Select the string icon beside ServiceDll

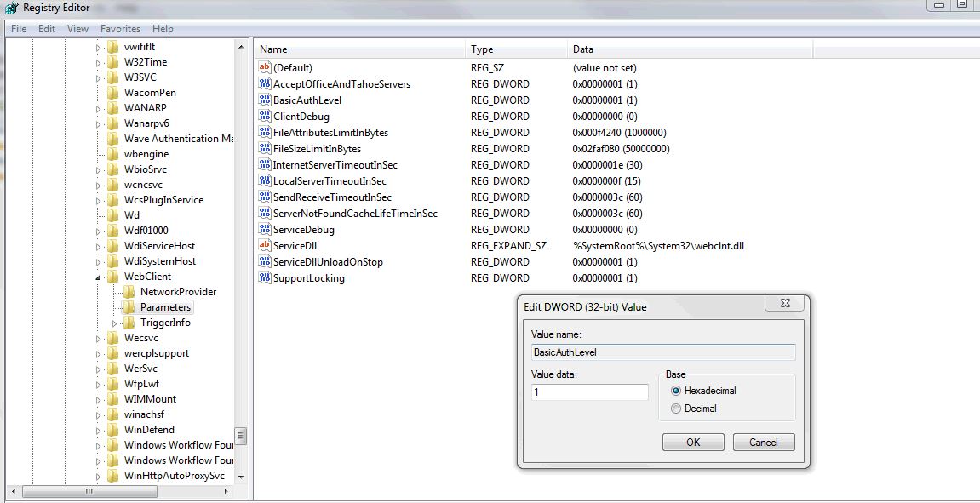pyautogui.click(x=265, y=246)
